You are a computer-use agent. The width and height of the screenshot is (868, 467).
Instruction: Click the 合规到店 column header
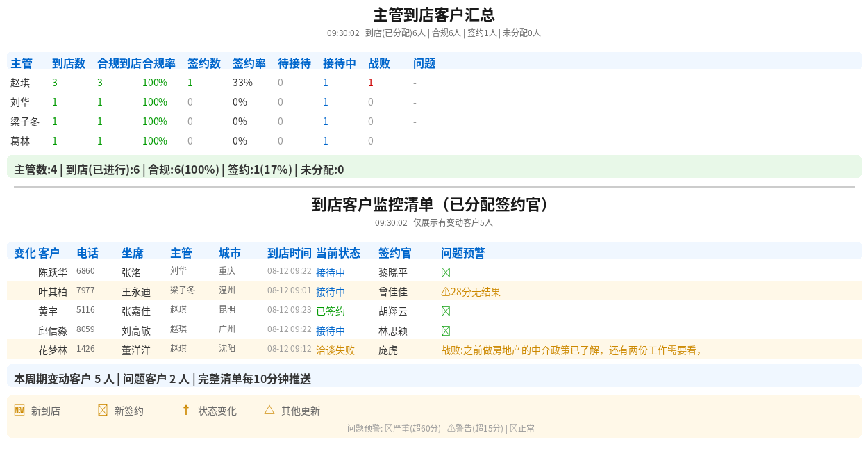[x=119, y=63]
